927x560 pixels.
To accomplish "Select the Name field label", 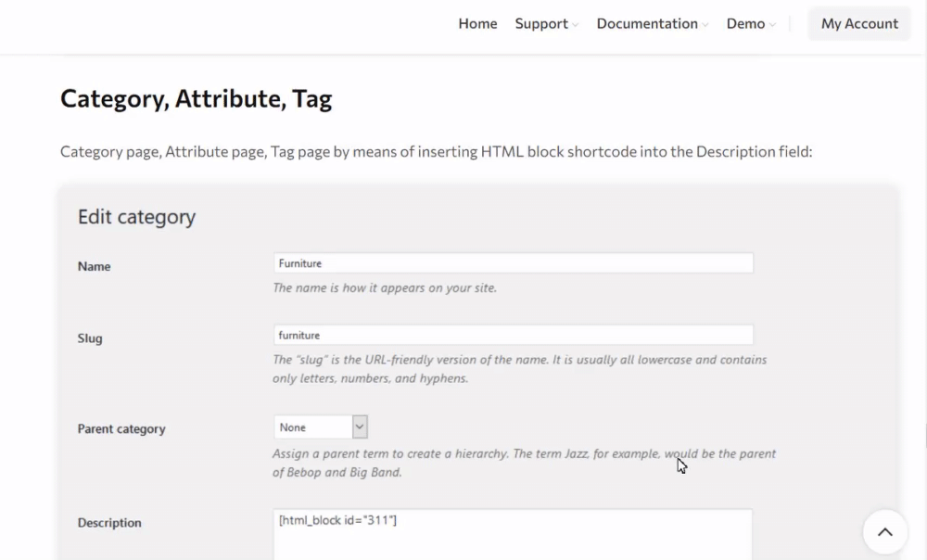I will coord(94,266).
